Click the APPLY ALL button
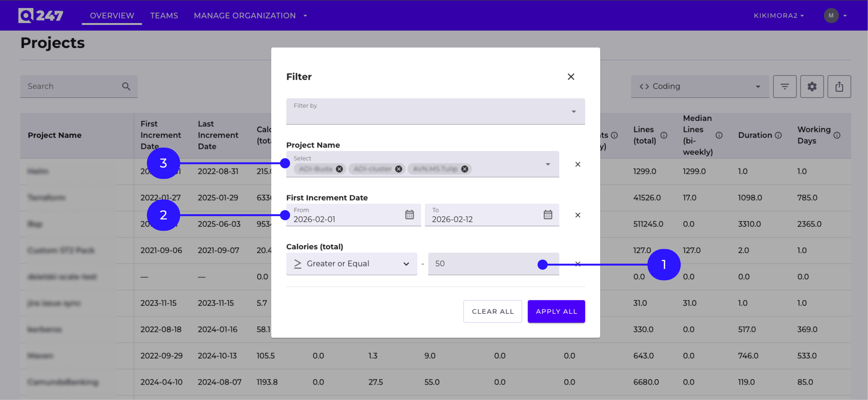 coord(556,311)
